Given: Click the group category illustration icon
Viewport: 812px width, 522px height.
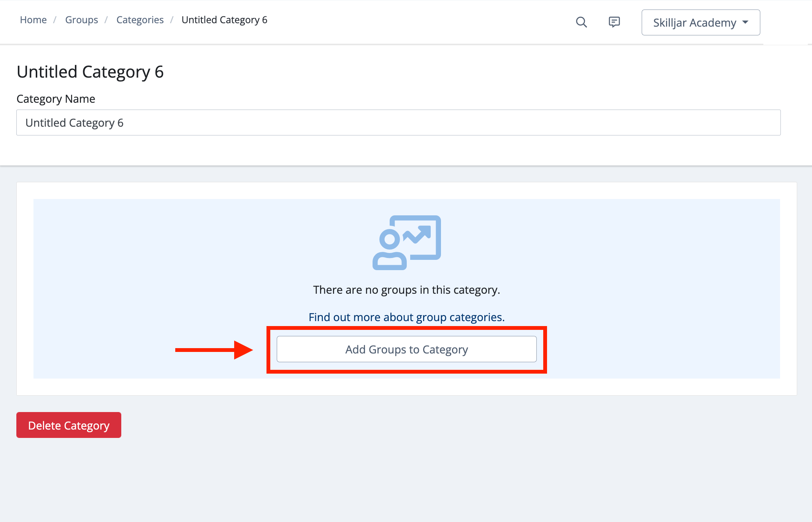Looking at the screenshot, I should (406, 242).
